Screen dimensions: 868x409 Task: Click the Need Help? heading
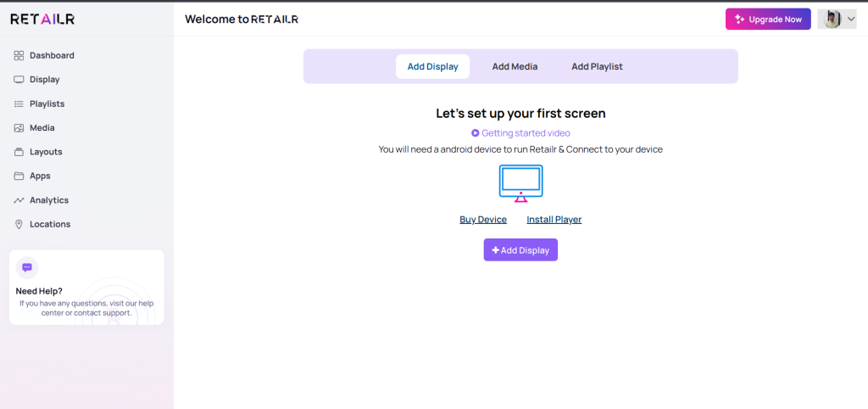(39, 291)
